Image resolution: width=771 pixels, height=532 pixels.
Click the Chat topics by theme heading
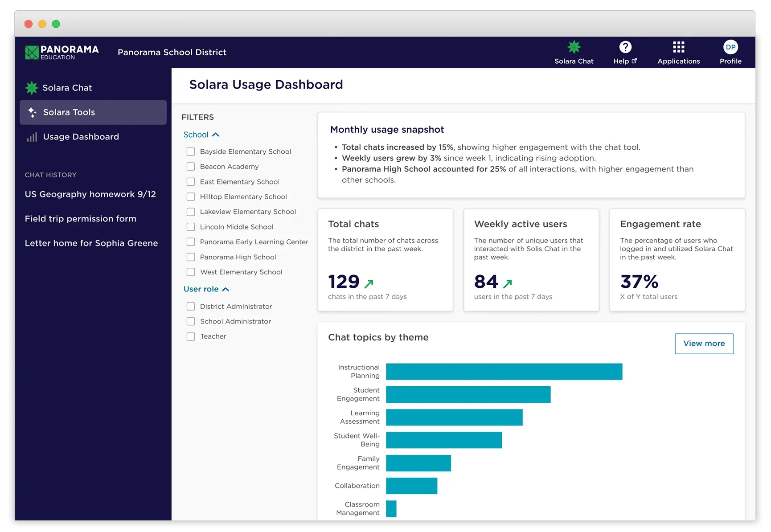[x=378, y=337]
